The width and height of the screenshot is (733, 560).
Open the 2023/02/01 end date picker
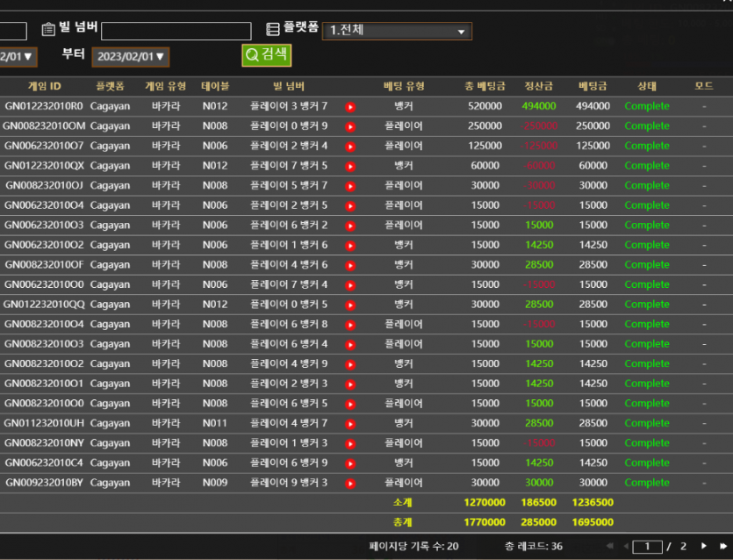click(131, 56)
